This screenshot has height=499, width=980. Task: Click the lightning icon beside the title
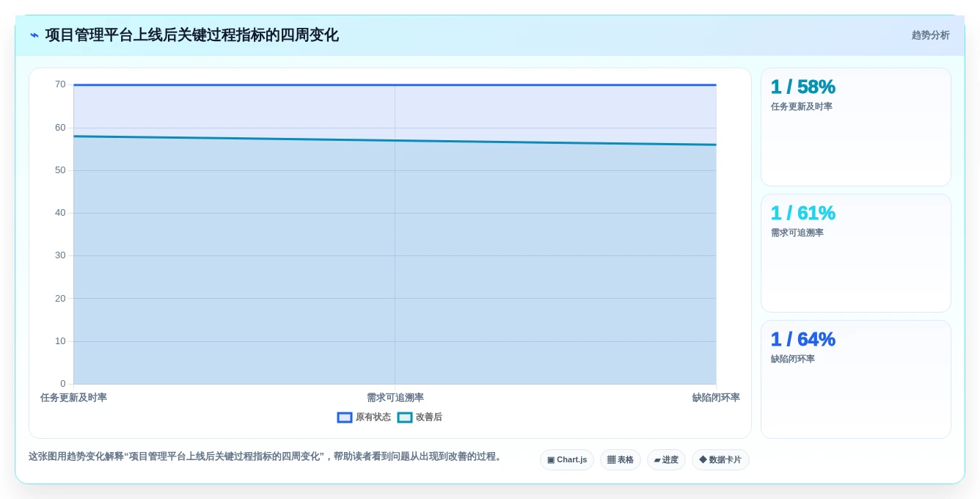tap(34, 35)
